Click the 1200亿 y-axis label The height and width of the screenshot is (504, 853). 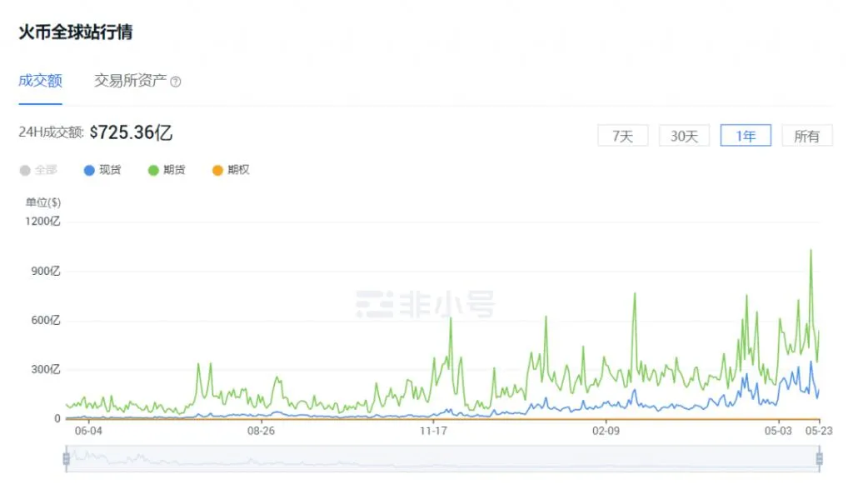(43, 222)
